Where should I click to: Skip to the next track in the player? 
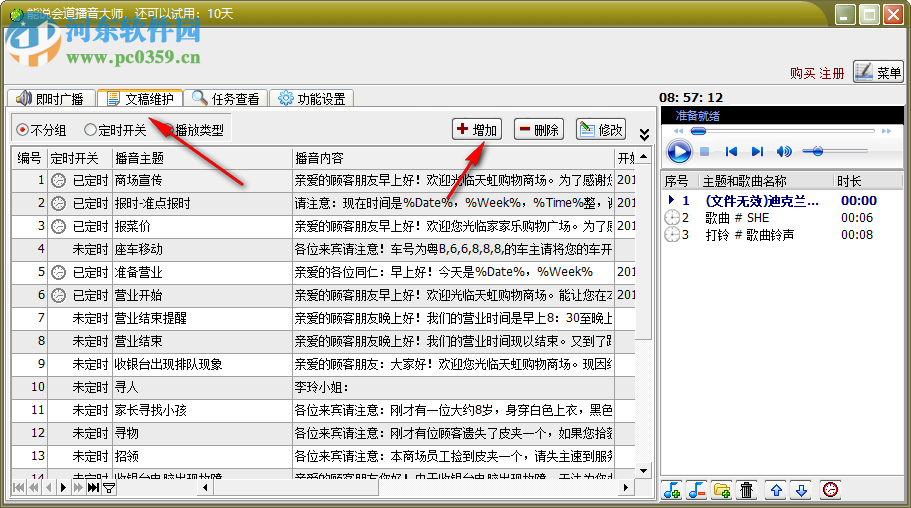click(757, 152)
